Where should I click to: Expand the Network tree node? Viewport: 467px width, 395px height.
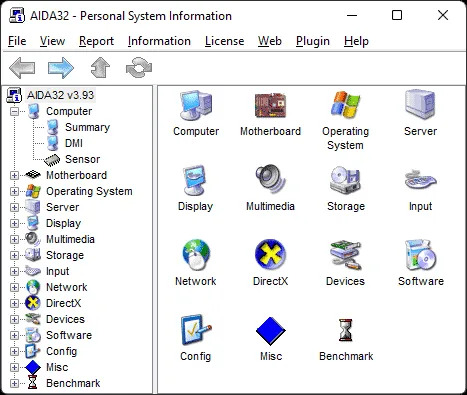pyautogui.click(x=14, y=287)
